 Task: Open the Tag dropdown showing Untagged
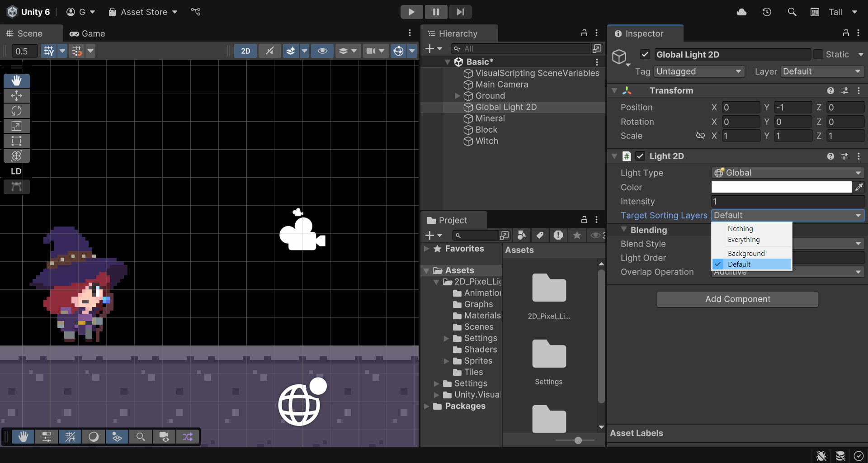click(x=699, y=71)
